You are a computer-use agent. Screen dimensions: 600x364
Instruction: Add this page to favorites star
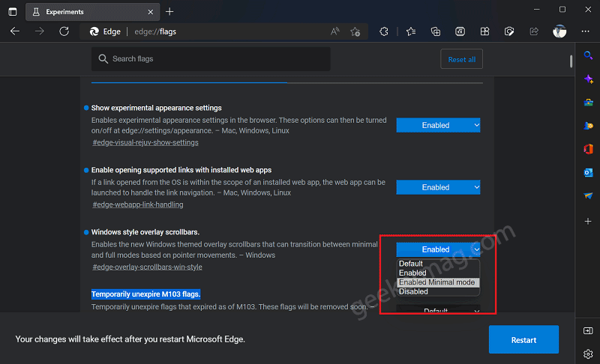click(355, 31)
